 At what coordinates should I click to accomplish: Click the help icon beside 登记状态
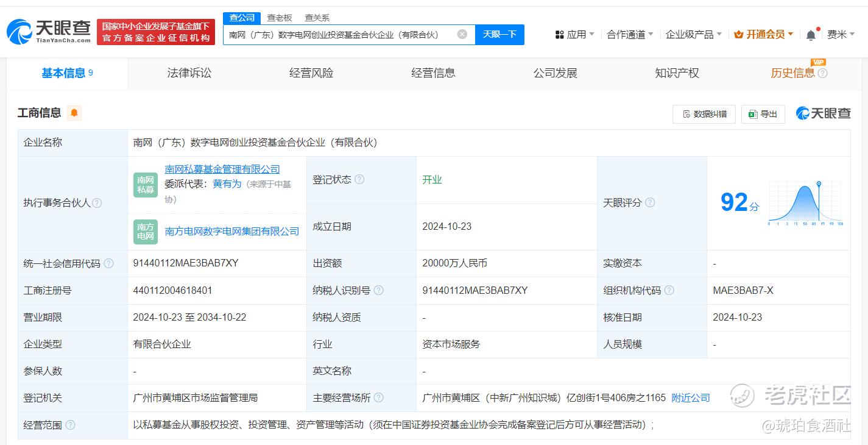click(x=360, y=179)
